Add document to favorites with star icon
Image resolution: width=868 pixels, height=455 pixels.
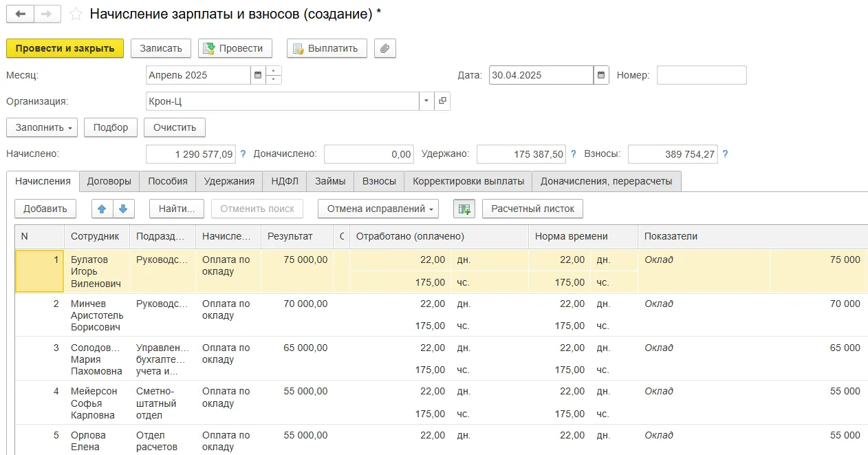click(76, 14)
